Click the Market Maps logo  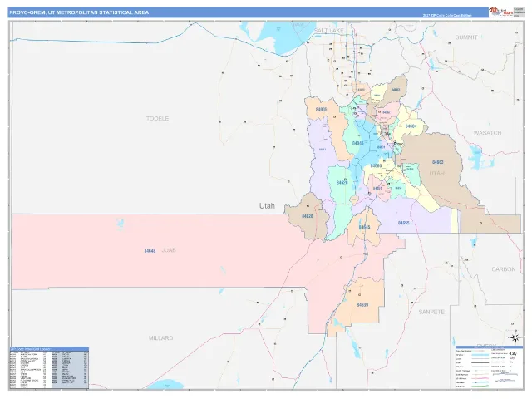[x=500, y=12]
